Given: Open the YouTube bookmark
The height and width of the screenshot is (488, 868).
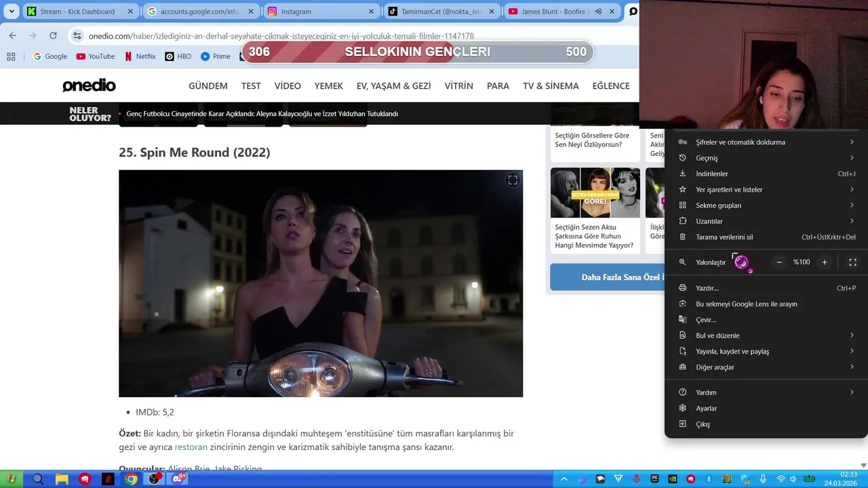Looking at the screenshot, I should tap(96, 56).
